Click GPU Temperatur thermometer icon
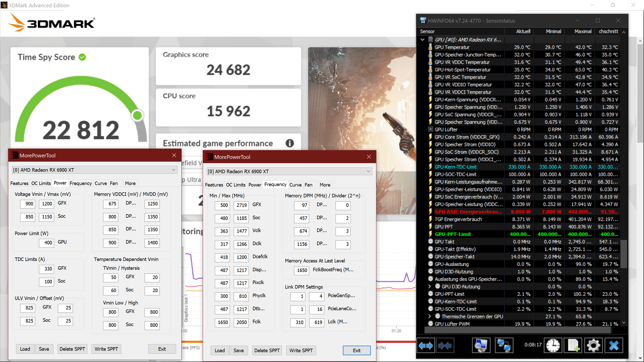Image resolution: width=644 pixels, height=362 pixels. tap(430, 47)
